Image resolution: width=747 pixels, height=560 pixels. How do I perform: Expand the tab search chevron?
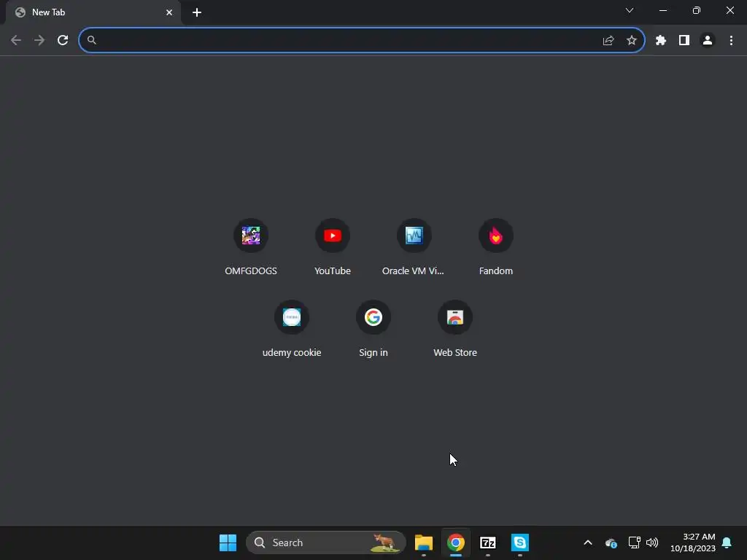point(630,10)
